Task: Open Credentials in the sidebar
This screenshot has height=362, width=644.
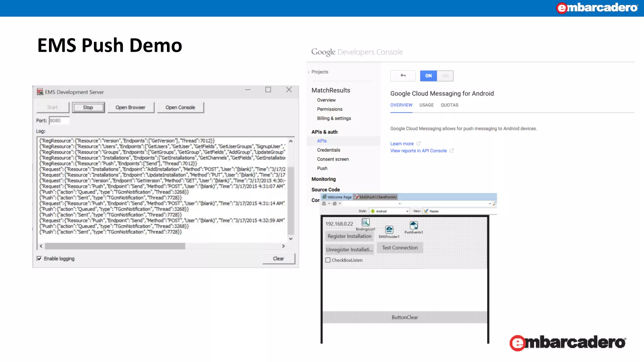Action: 329,150
